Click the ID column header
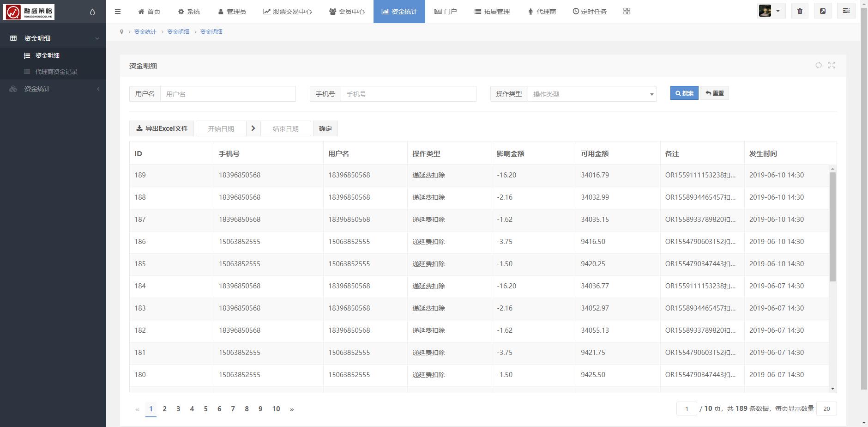The width and height of the screenshot is (868, 427). [x=172, y=153]
